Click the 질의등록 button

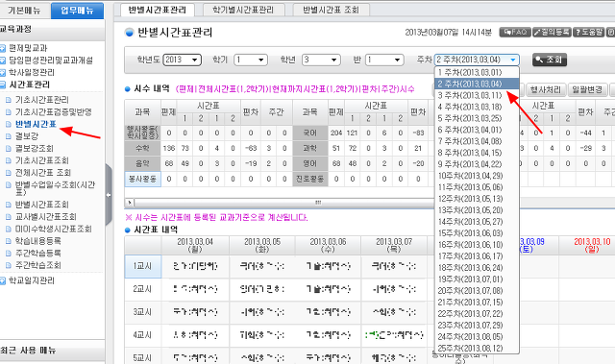coord(552,32)
